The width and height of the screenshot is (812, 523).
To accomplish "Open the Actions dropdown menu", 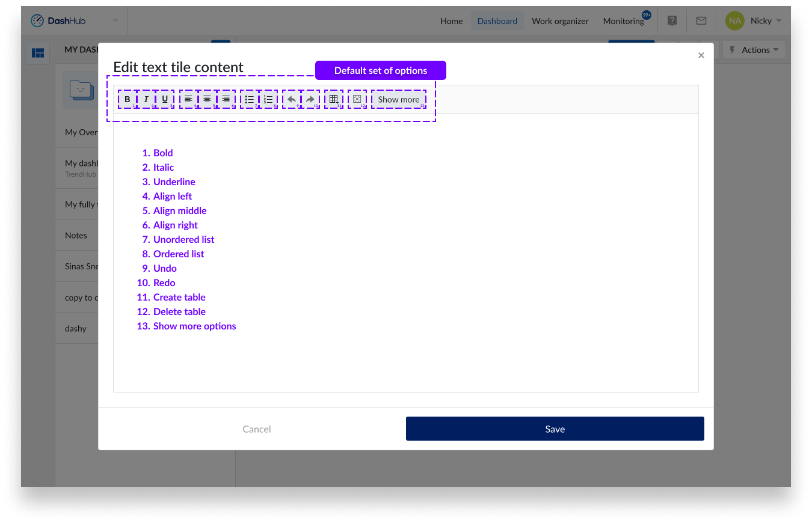I will click(754, 50).
